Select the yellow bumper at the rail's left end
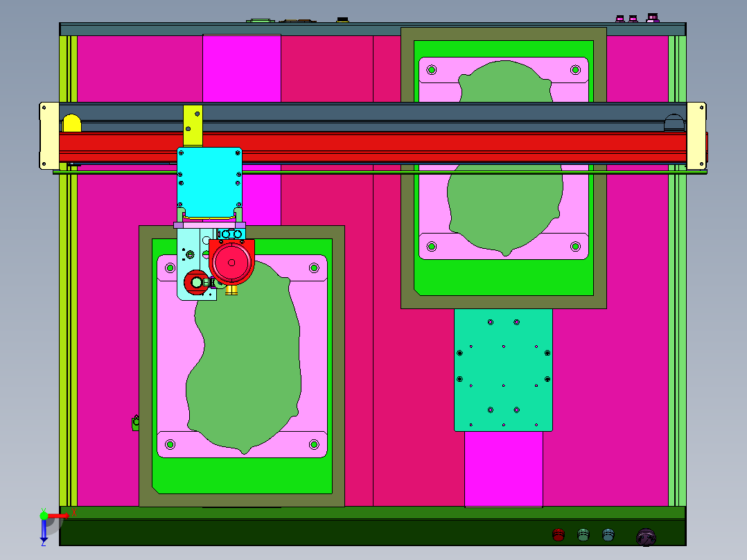The height and width of the screenshot is (560, 747). tap(72, 123)
